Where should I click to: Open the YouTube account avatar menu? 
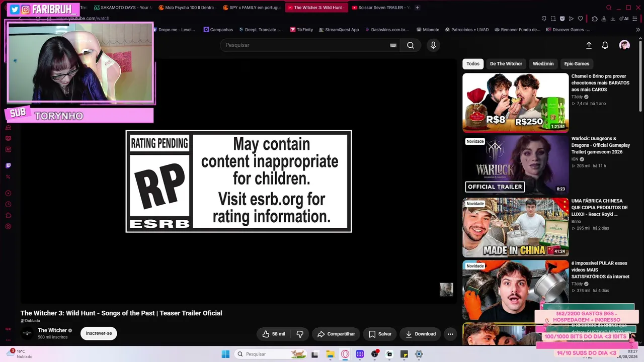624,45
